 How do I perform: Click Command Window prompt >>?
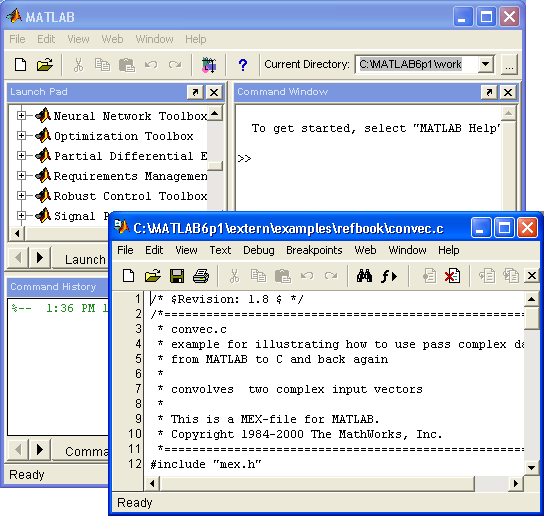[x=244, y=159]
